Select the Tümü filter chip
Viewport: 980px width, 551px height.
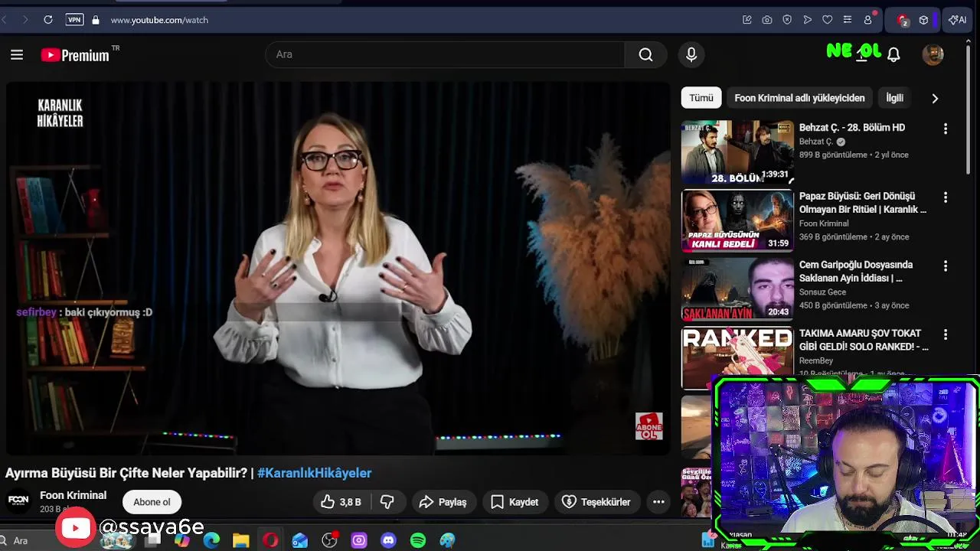point(701,98)
